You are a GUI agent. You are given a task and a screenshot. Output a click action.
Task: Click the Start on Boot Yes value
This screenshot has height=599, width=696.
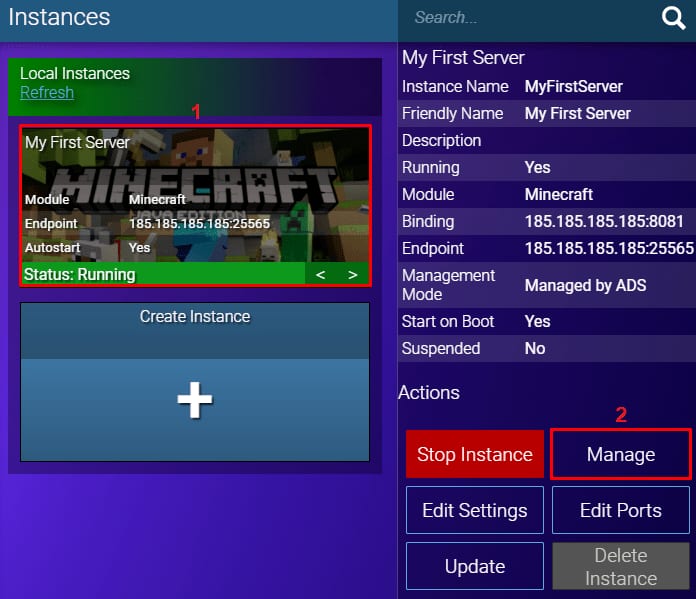point(538,321)
